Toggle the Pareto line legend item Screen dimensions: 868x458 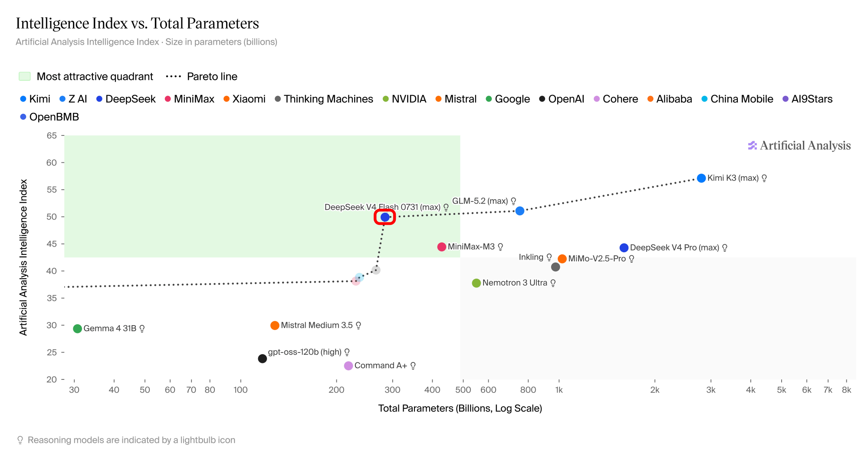coord(201,76)
